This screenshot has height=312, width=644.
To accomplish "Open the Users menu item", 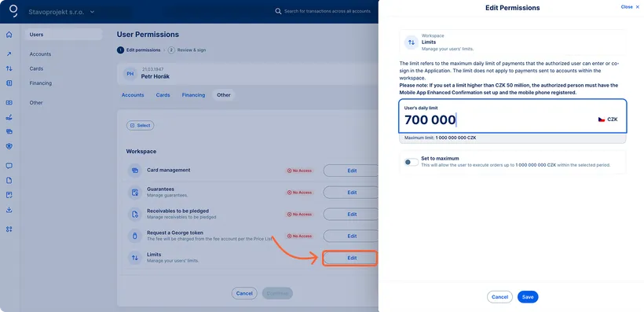I will coord(64,35).
